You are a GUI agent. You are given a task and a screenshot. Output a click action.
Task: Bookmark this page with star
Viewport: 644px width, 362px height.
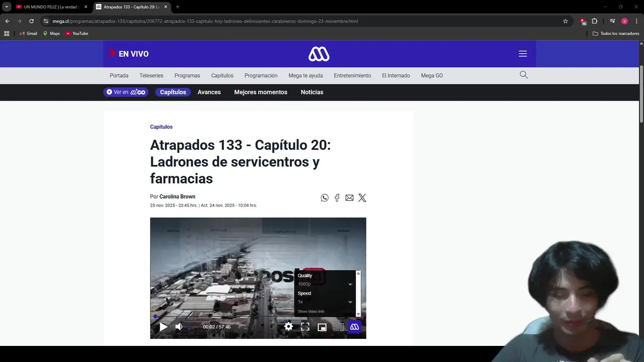pyautogui.click(x=566, y=21)
